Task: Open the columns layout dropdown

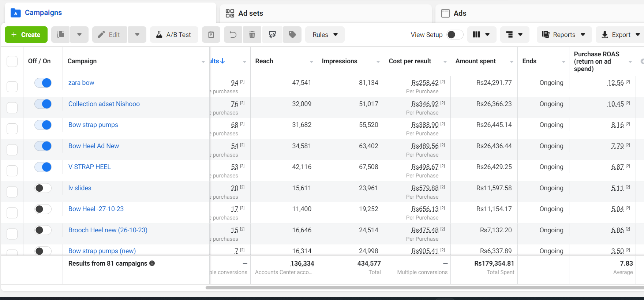Action: (482, 34)
